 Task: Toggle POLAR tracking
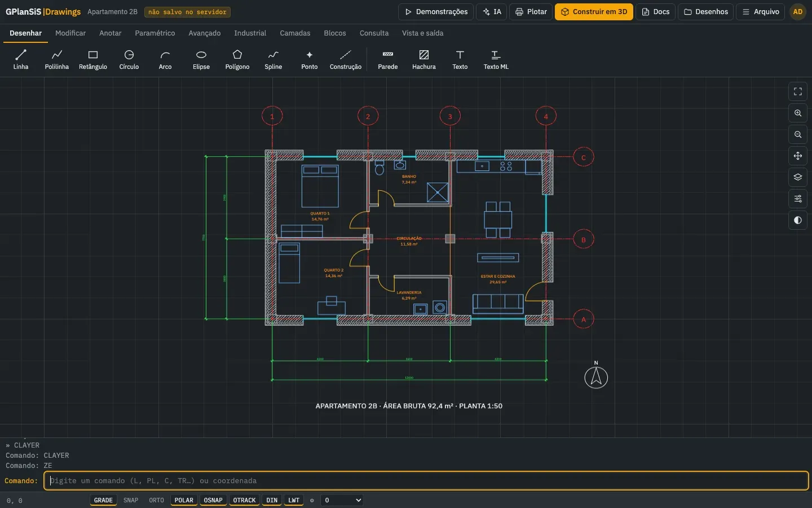(184, 500)
